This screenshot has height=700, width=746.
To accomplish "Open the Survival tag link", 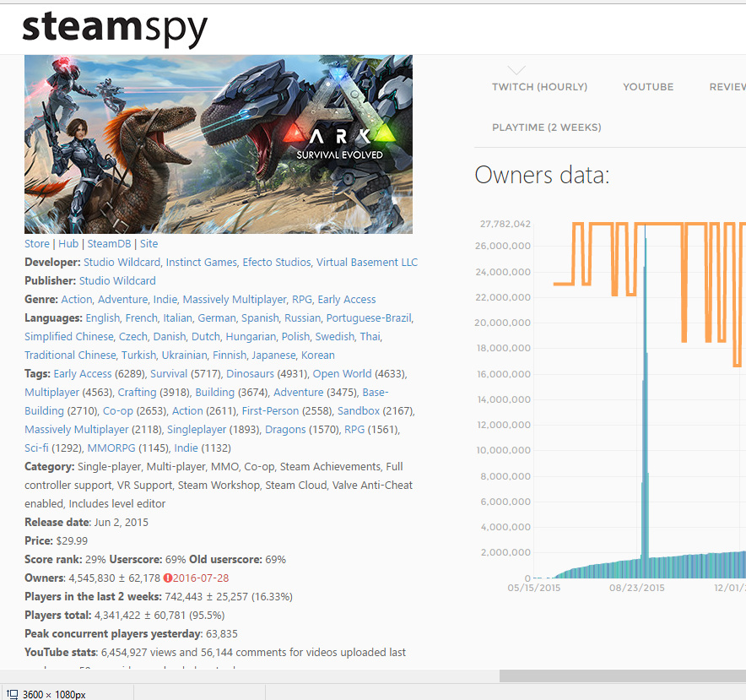I will pyautogui.click(x=169, y=374).
